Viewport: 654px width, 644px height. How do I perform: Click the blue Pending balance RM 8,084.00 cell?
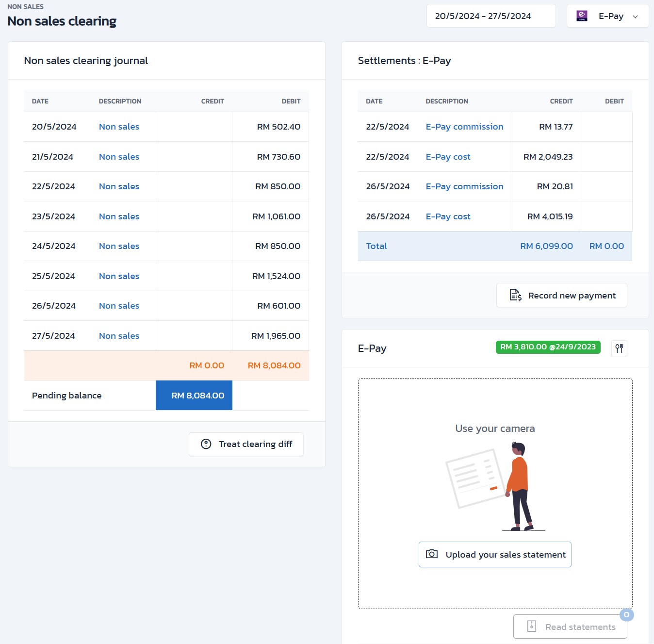click(194, 396)
